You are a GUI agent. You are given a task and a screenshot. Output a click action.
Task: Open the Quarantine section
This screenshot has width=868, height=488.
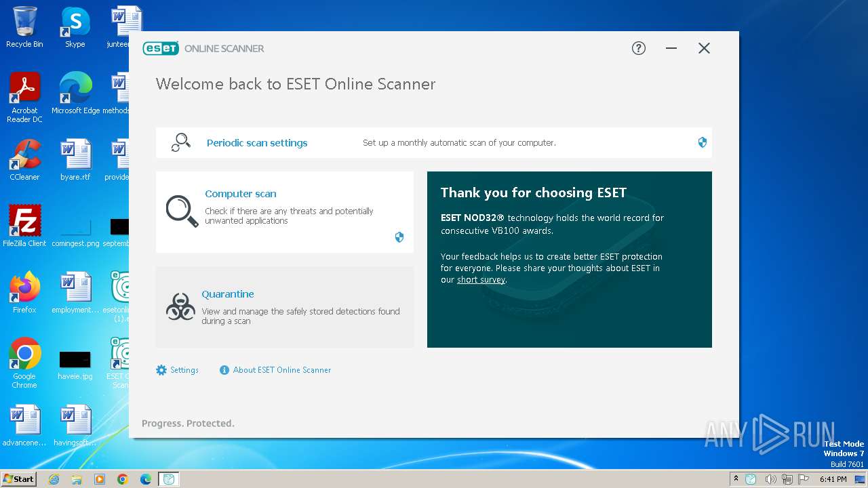(x=228, y=294)
